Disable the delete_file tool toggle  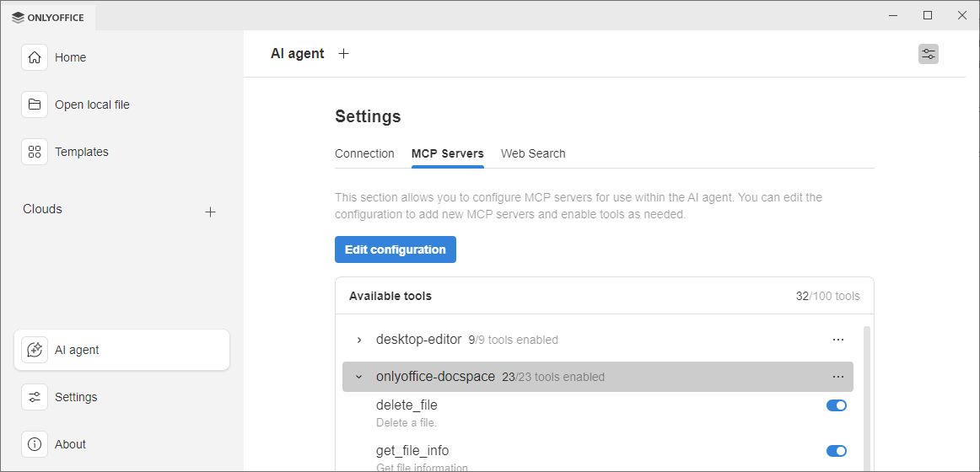point(836,405)
